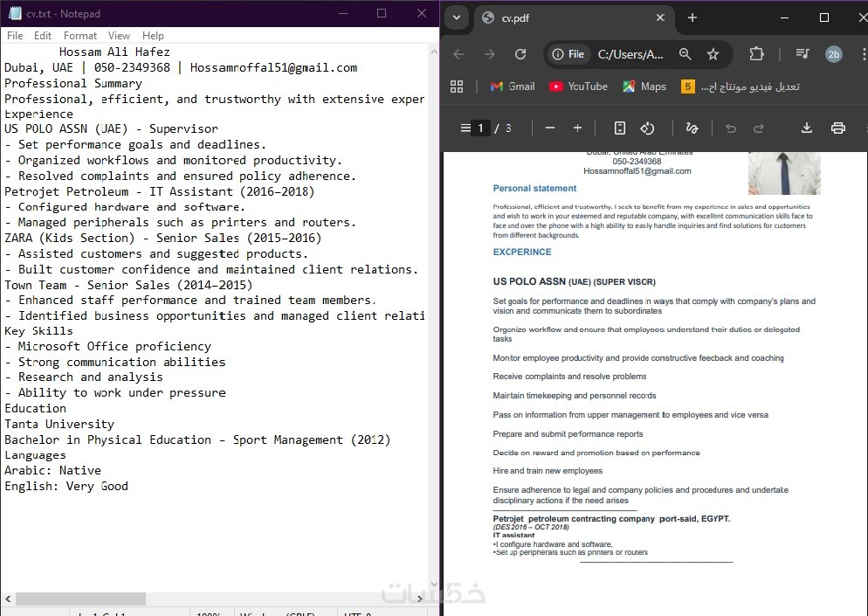Click the Notepad scroll left arrow
This screenshot has height=616, width=868.
8,599
